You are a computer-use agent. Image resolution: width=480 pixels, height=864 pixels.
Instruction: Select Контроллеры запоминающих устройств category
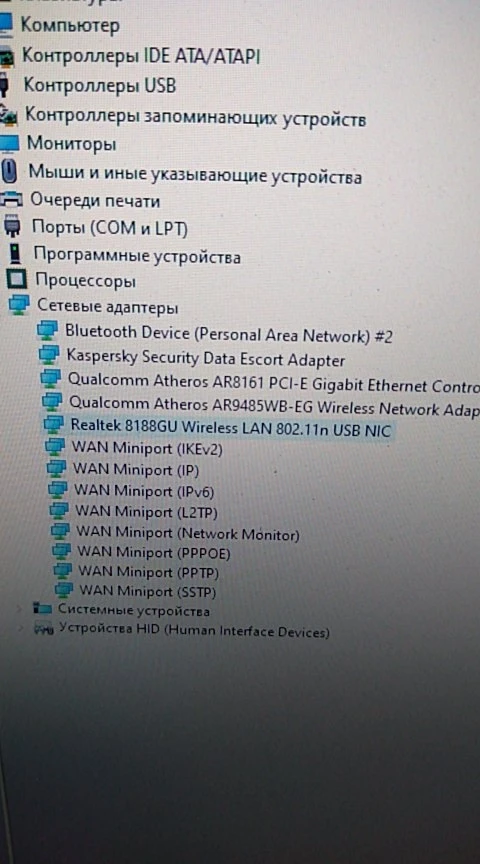pos(196,117)
